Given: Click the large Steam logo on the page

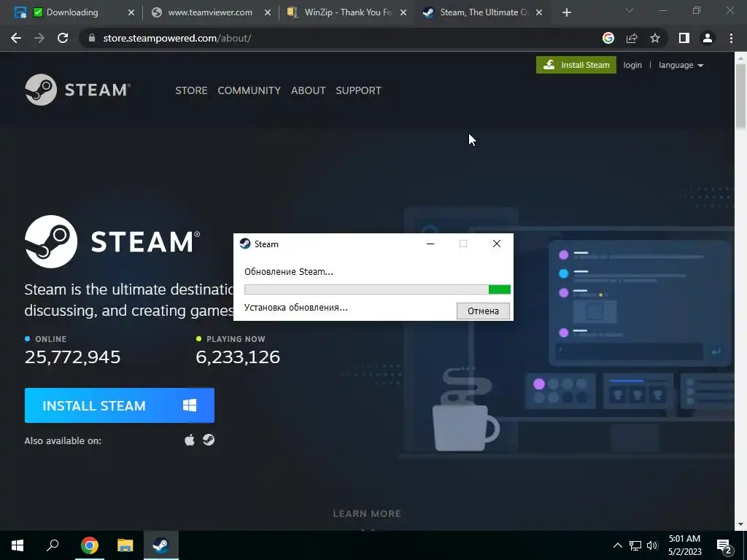Looking at the screenshot, I should 112,241.
